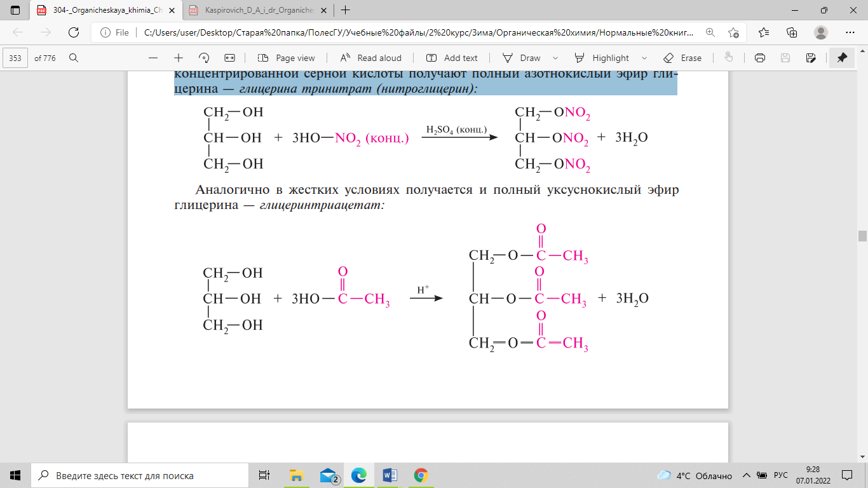Open the Page view options

pos(287,58)
